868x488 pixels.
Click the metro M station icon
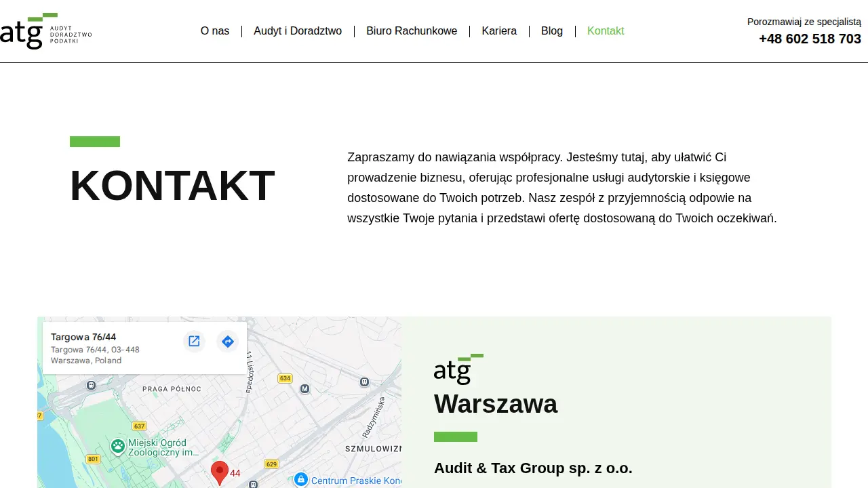click(304, 389)
